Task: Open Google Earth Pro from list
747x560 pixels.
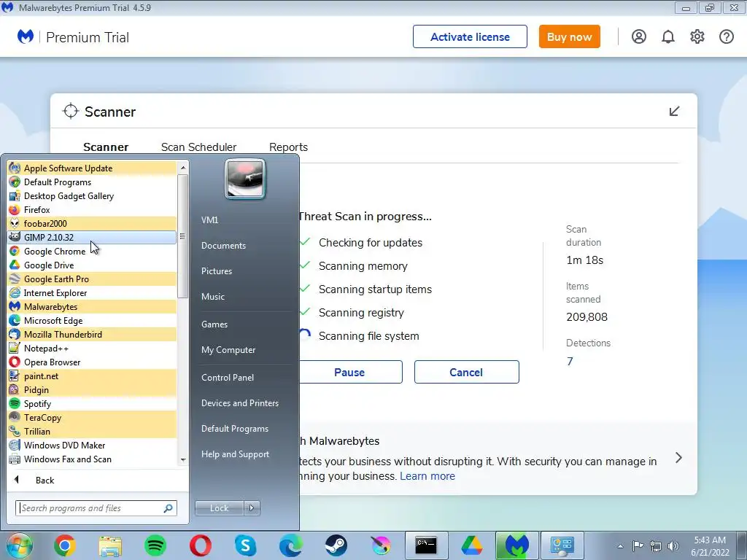Action: (x=92, y=279)
